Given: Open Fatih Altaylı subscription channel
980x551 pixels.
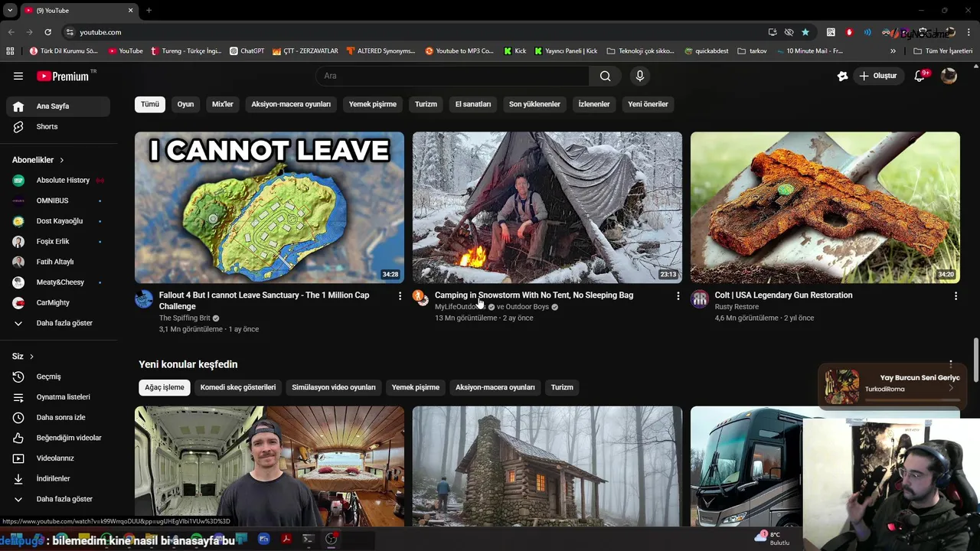Looking at the screenshot, I should click(58, 262).
